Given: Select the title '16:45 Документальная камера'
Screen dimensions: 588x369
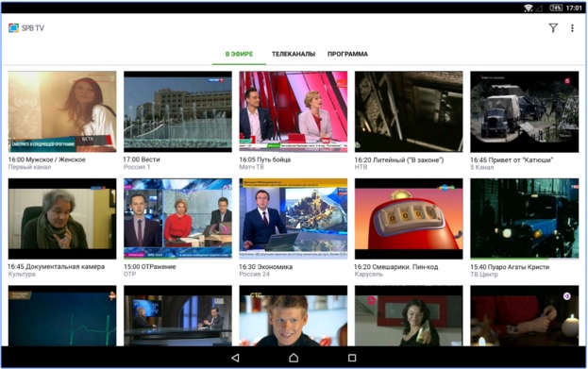Looking at the screenshot, I should 57,267.
